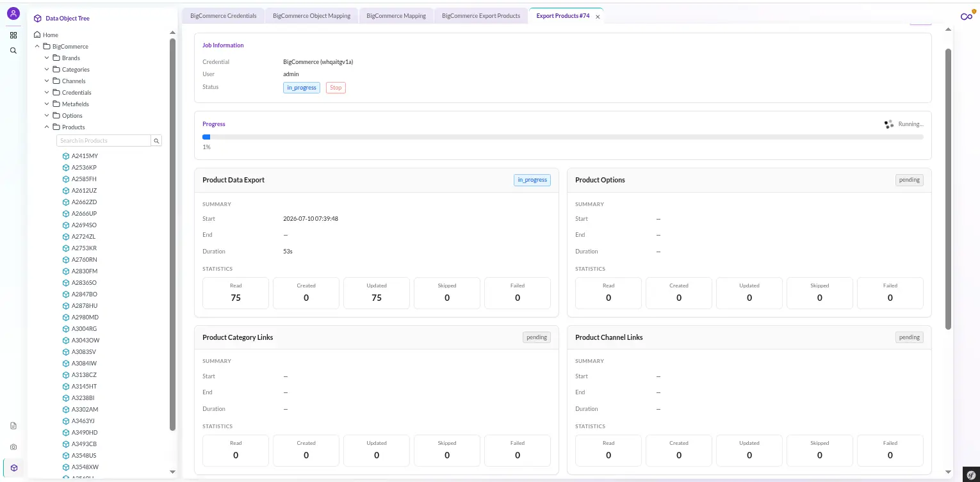The width and height of the screenshot is (980, 482).
Task: Click the tree panel scroll-down arrow
Action: point(172,472)
